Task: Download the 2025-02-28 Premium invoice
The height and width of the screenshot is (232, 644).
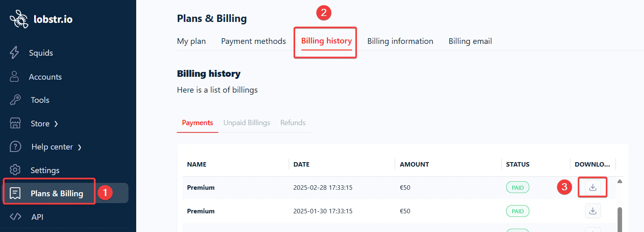Action: [593, 187]
